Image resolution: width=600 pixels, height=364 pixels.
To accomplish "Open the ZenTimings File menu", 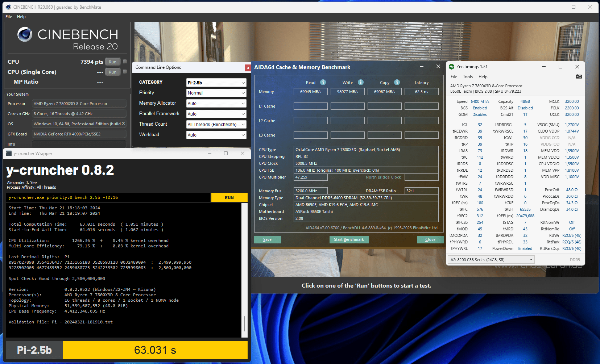I will pyautogui.click(x=454, y=77).
